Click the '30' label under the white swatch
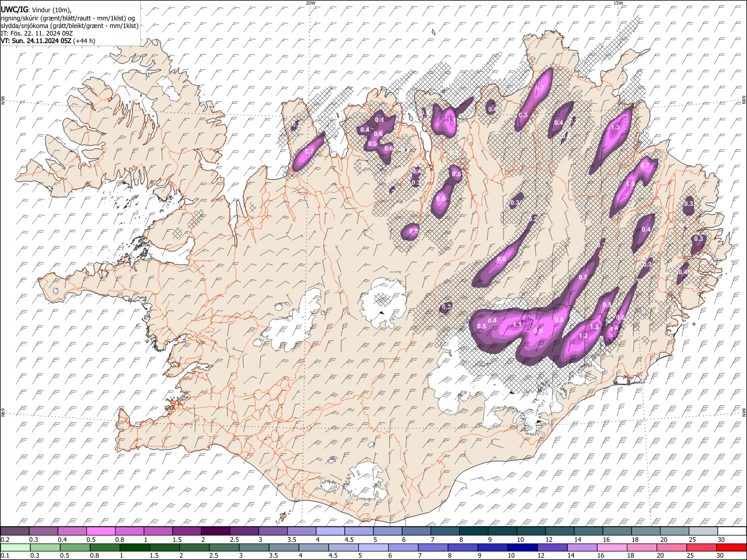Image resolution: width=747 pixels, height=560 pixels. click(x=721, y=539)
